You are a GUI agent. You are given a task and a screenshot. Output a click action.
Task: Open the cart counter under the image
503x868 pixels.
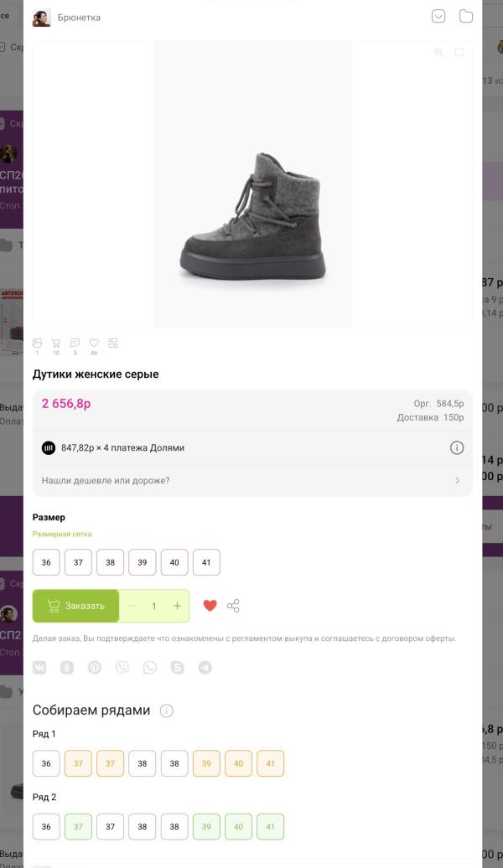56,344
